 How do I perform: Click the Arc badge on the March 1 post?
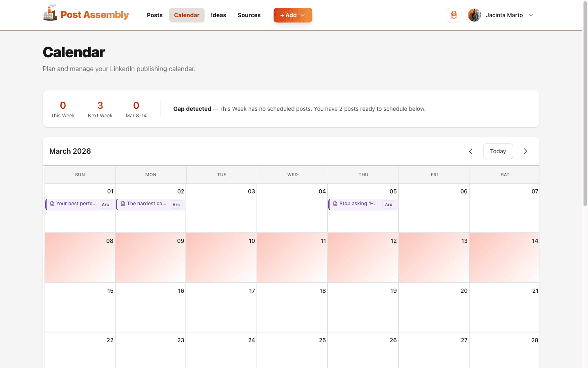point(105,204)
